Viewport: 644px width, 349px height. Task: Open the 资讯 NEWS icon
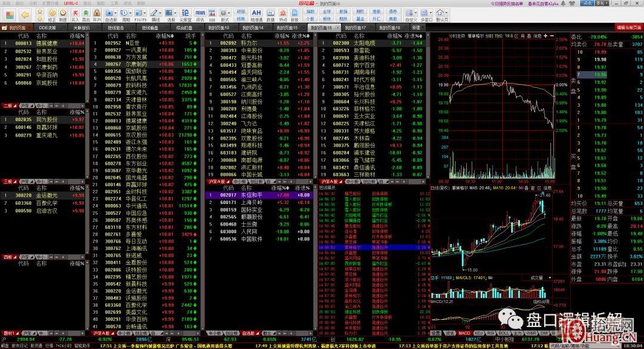click(x=200, y=14)
